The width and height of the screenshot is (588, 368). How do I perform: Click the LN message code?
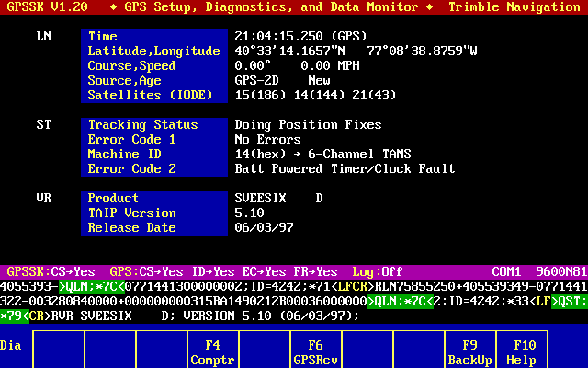point(43,37)
